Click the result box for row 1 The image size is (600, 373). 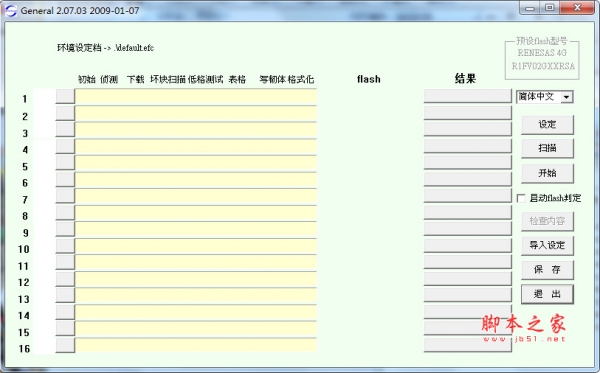tap(468, 96)
